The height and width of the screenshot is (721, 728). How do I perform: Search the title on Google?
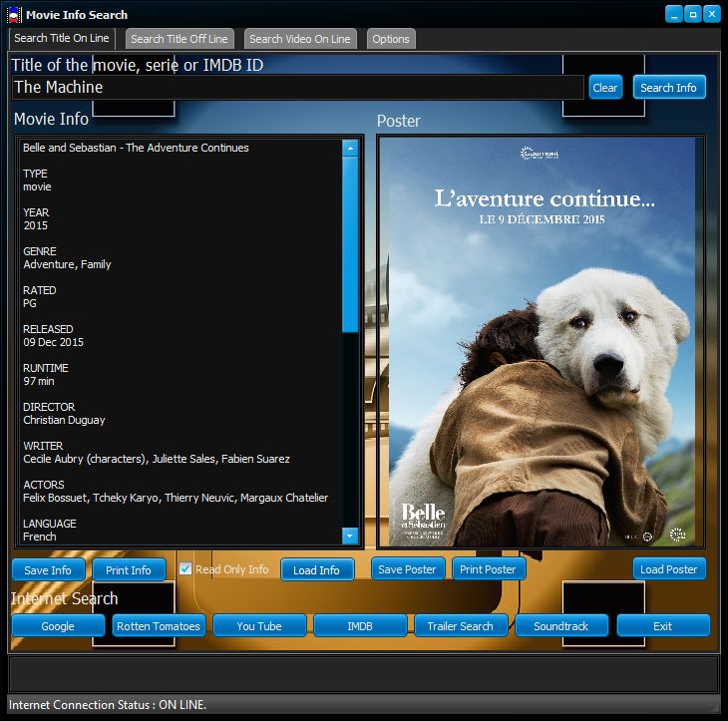[x=58, y=626]
